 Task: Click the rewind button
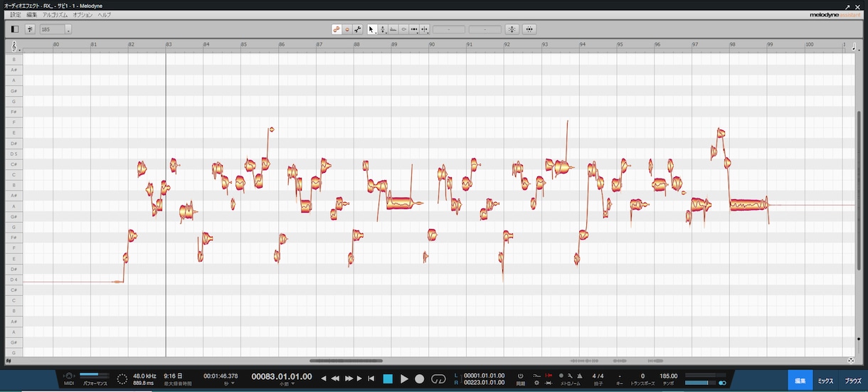click(336, 378)
